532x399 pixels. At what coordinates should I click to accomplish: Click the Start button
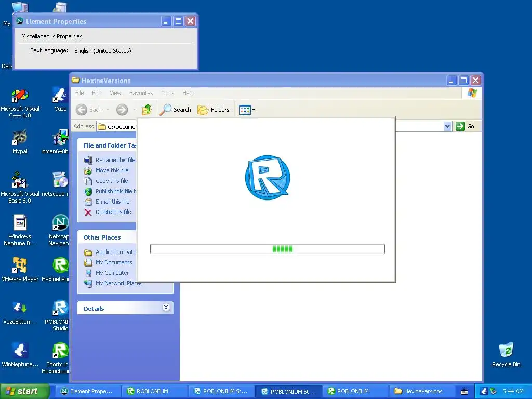coord(24,391)
